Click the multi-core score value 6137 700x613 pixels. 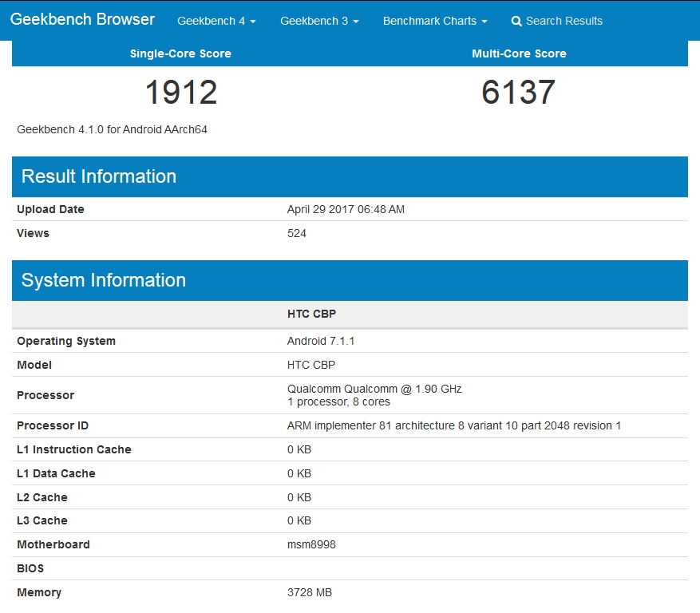click(x=518, y=93)
